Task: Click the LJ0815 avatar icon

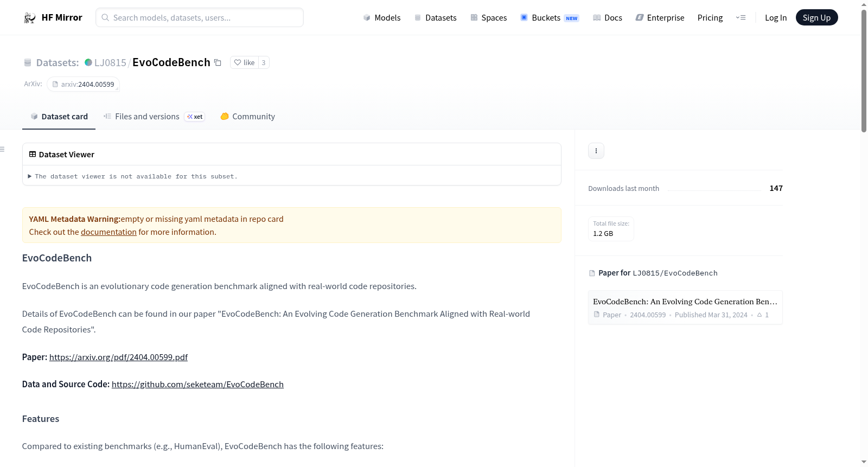Action: click(88, 62)
